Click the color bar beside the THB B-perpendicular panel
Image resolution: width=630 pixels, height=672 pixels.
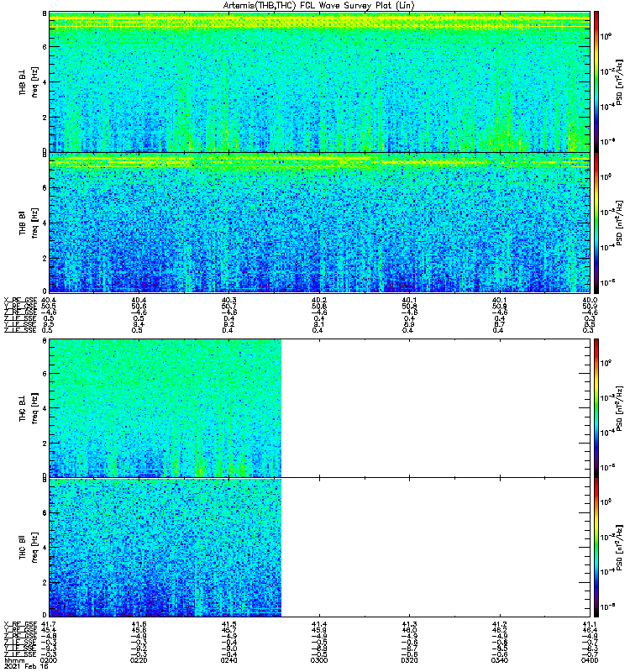pyautogui.click(x=596, y=81)
